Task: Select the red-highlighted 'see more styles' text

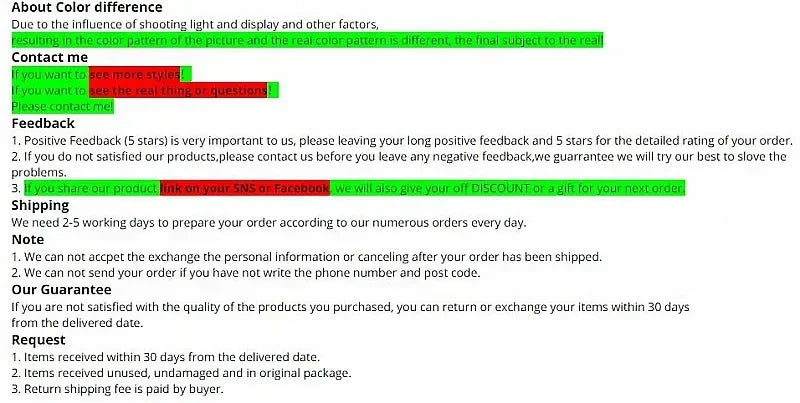Action: (135, 74)
